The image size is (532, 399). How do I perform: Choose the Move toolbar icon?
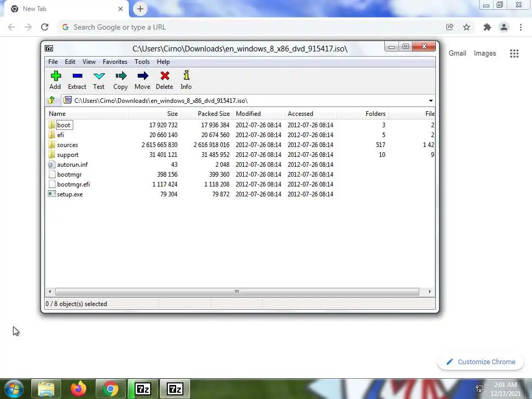click(142, 76)
